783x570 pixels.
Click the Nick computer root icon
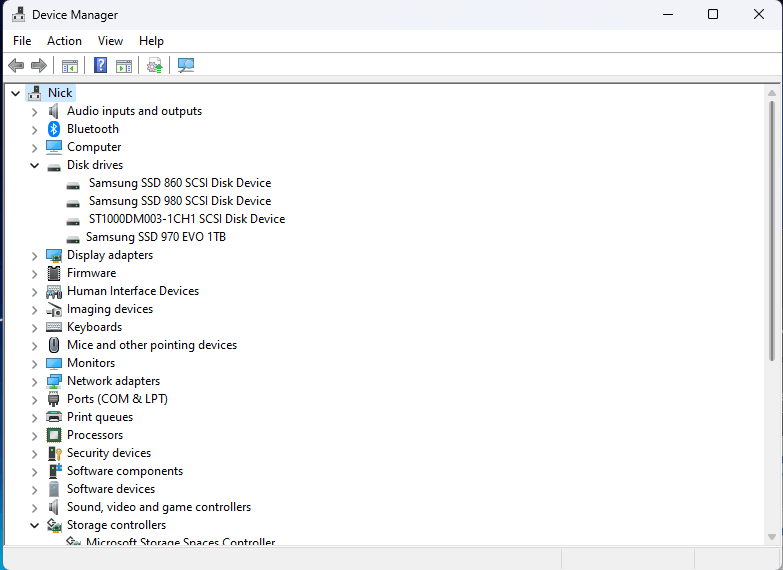pyautogui.click(x=34, y=93)
